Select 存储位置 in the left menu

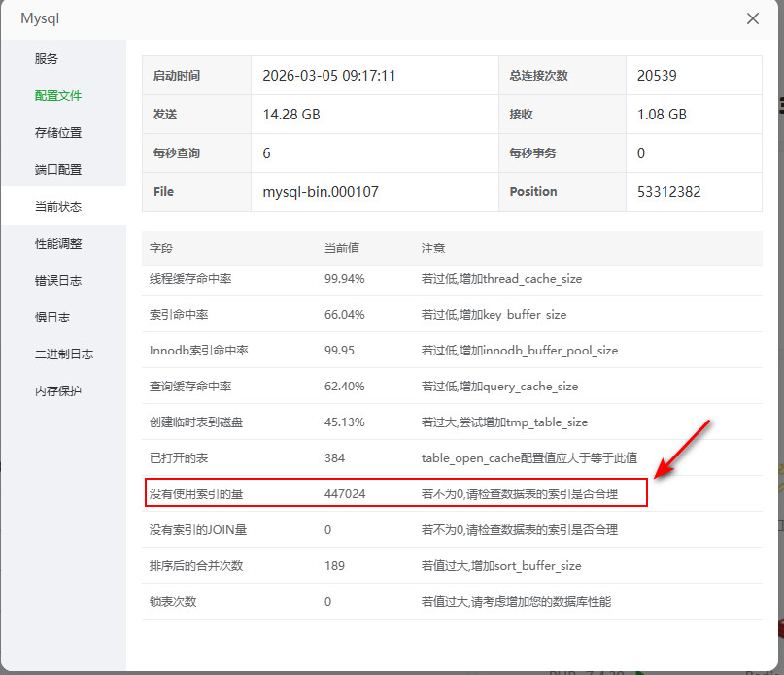(58, 132)
